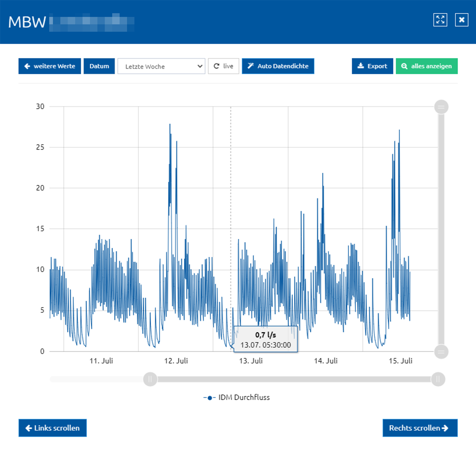Click the download icon on Export button
Screen dimensions: 476x466
(x=360, y=66)
